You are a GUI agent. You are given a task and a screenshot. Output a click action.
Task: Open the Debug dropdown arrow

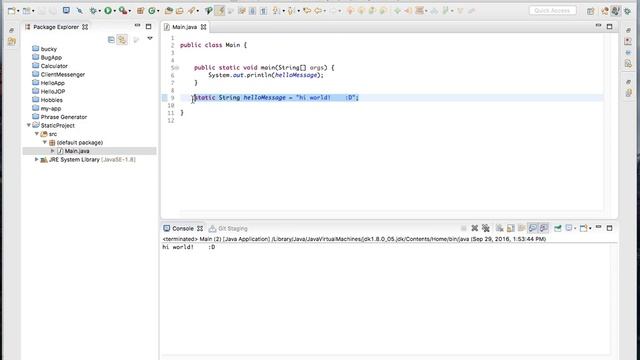(99, 11)
